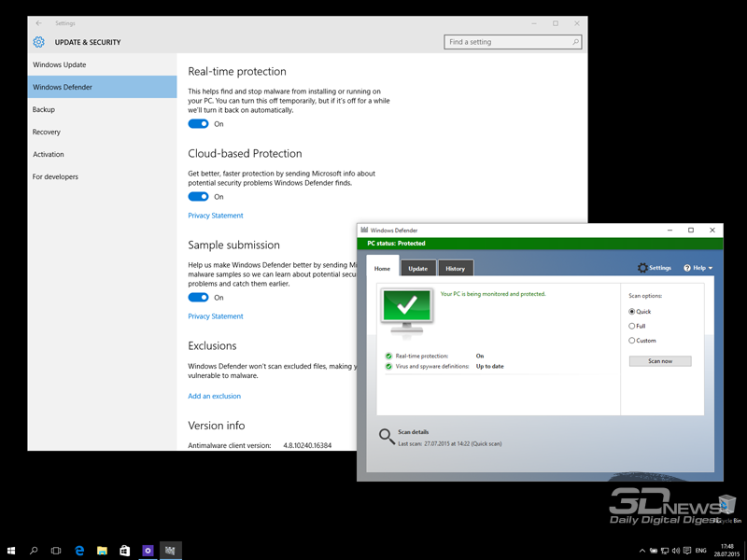
Task: Click antimalware version 4.8.10240.16384
Action: tap(307, 446)
